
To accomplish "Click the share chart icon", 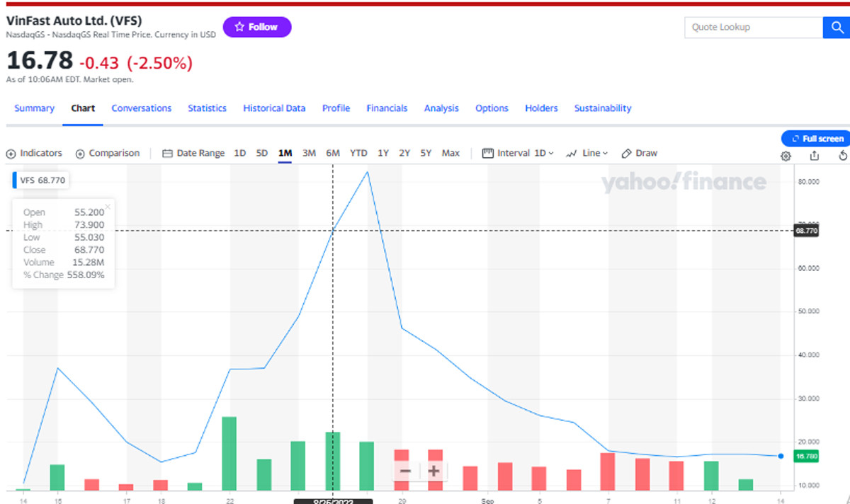I will pos(815,156).
